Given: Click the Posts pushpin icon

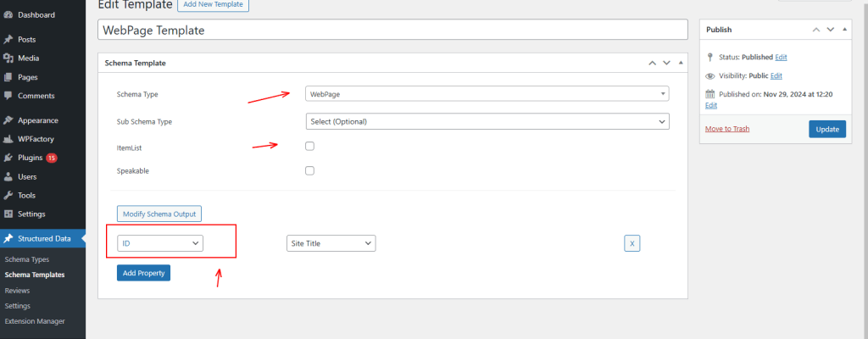Looking at the screenshot, I should pyautogui.click(x=8, y=39).
